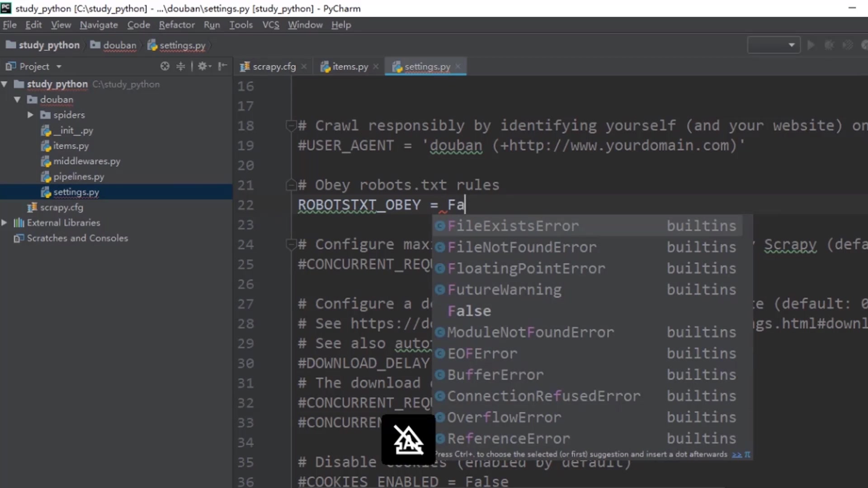Click the Scratches and Consoles tree item
This screenshot has width=868, height=488.
click(77, 238)
